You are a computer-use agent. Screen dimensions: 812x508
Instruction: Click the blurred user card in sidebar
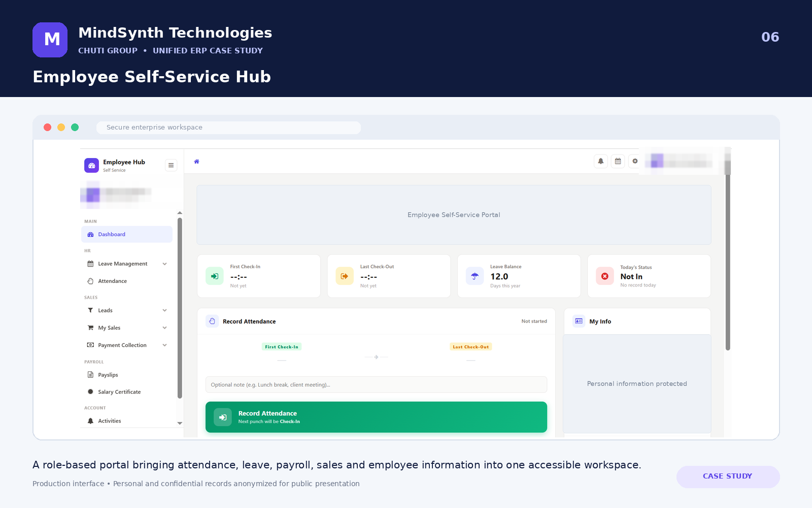tap(117, 194)
